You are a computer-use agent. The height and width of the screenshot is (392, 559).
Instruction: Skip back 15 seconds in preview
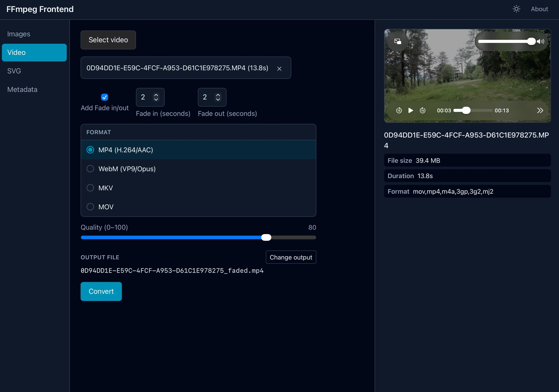pos(399,110)
